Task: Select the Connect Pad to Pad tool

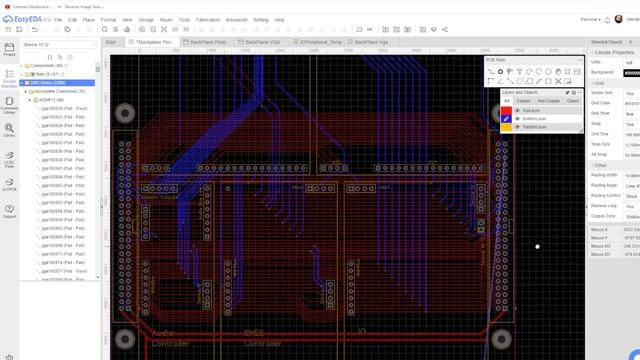Action: click(x=510, y=81)
